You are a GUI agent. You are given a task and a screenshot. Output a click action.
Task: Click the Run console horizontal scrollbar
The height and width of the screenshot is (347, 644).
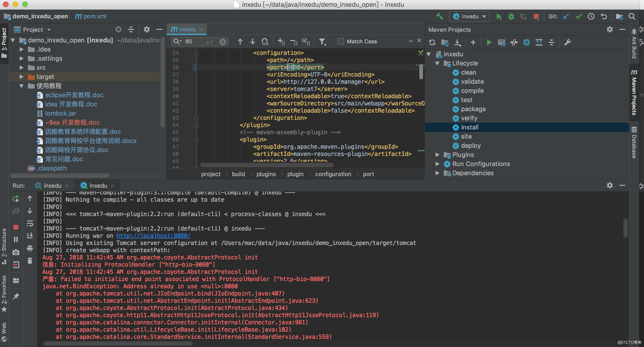pyautogui.click(x=118, y=344)
